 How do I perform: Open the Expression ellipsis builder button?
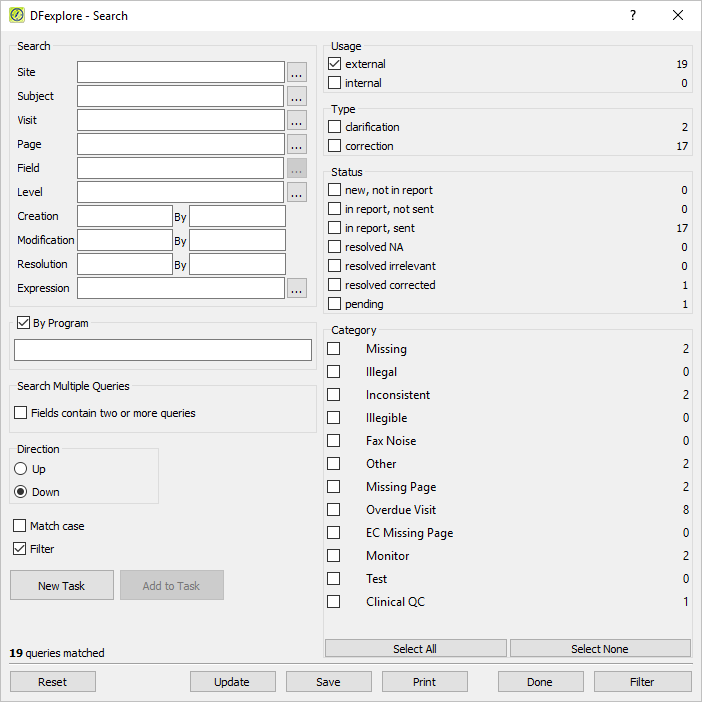(x=296, y=288)
